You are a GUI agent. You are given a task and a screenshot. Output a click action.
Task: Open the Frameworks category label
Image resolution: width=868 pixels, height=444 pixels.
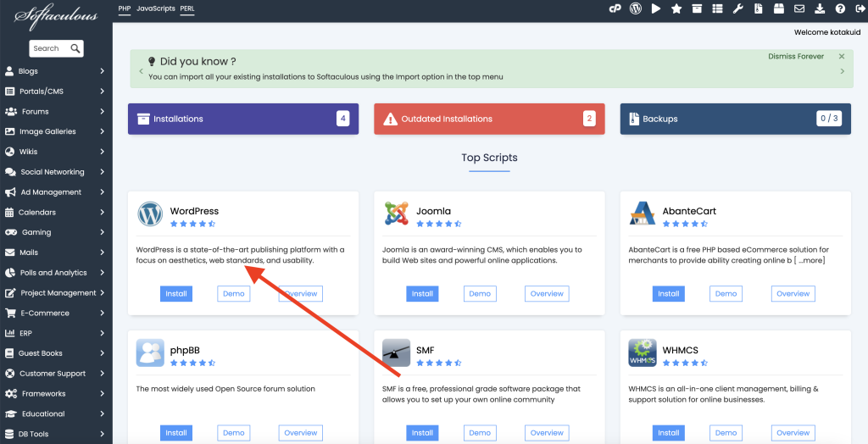pyautogui.click(x=44, y=394)
